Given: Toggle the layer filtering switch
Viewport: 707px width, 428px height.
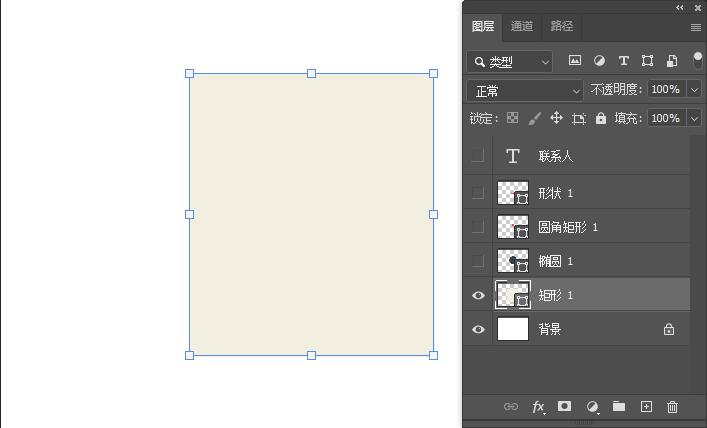Looking at the screenshot, I should tap(698, 60).
